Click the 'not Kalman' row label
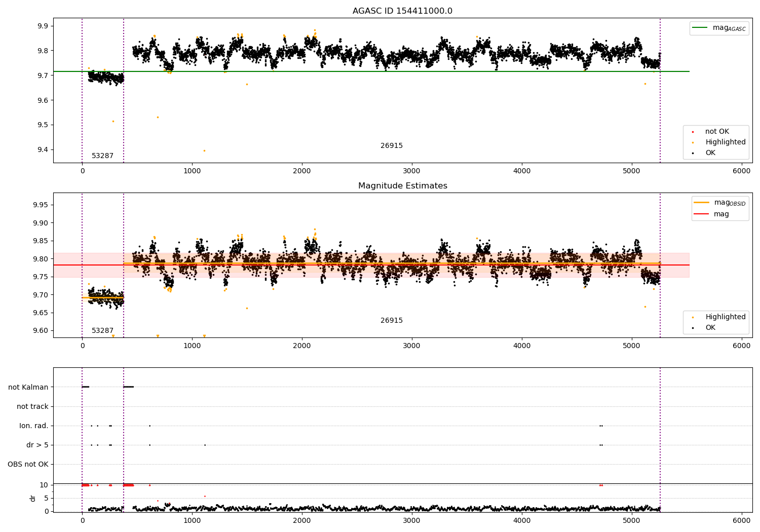The image size is (760, 532). point(28,388)
